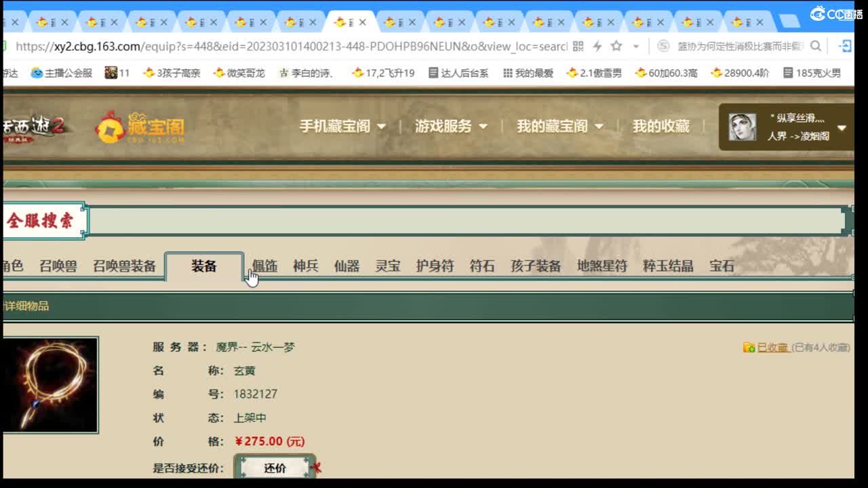
Task: Switch to the 仙器 tab
Action: [x=347, y=266]
